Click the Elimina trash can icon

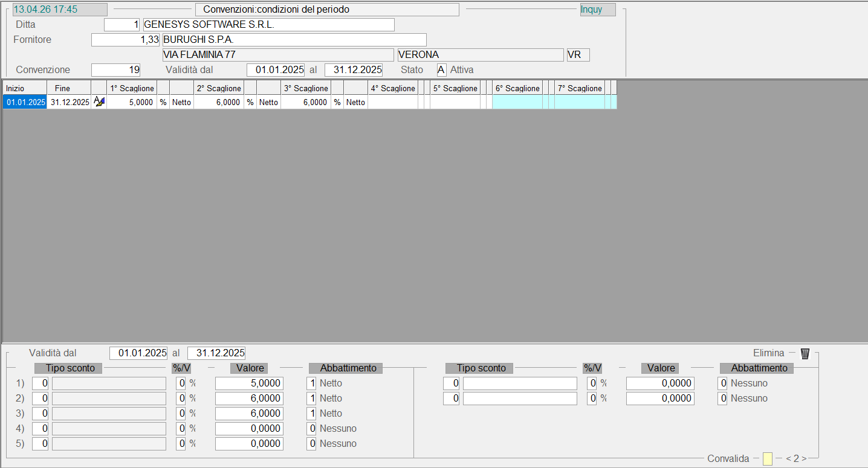click(x=805, y=353)
